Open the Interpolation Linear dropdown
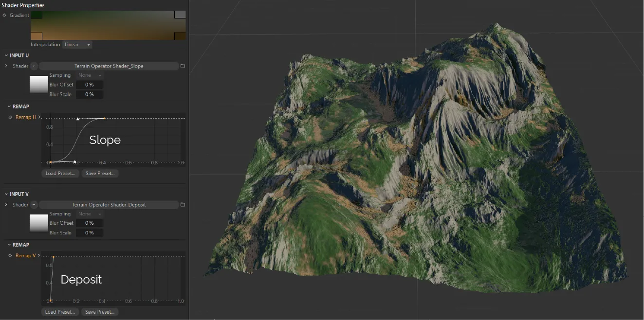 click(77, 45)
